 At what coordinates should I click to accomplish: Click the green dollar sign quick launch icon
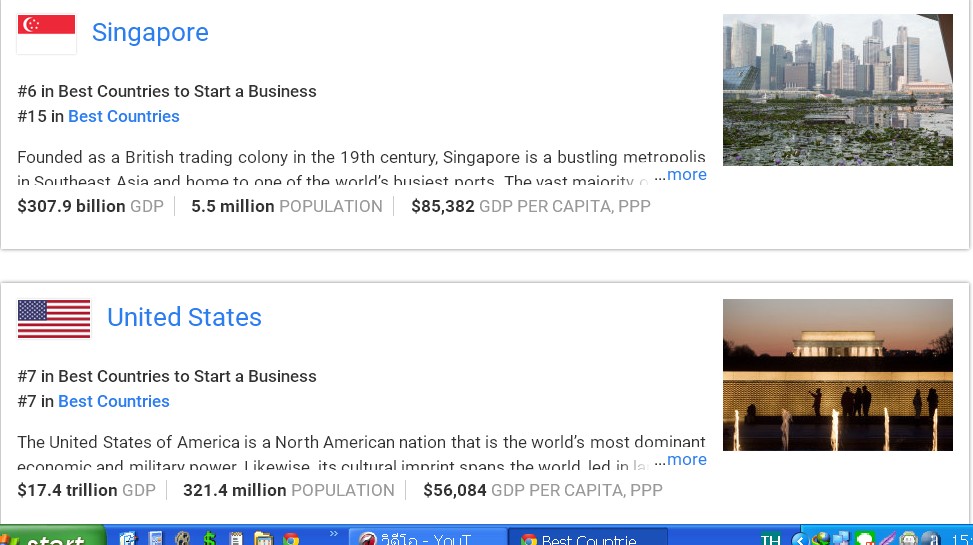[x=209, y=539]
